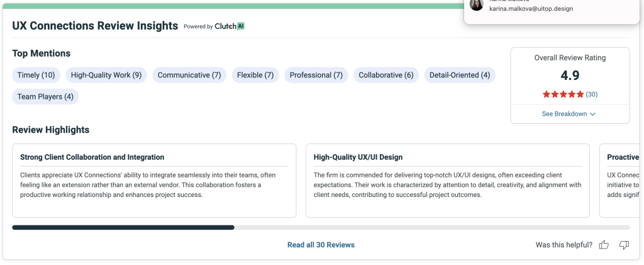
Task: Select the Timely (10) mention tag
Action: (x=36, y=75)
